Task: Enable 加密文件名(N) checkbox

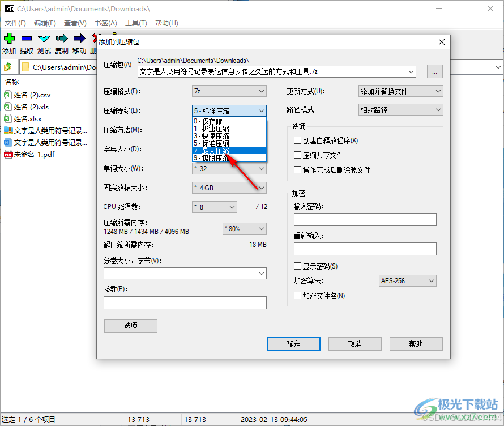Action: pyautogui.click(x=298, y=295)
